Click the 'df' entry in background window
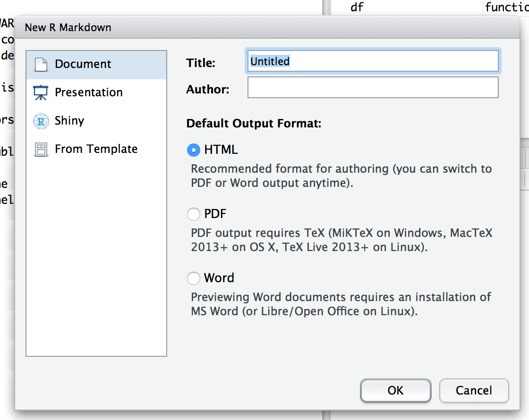 click(x=357, y=7)
